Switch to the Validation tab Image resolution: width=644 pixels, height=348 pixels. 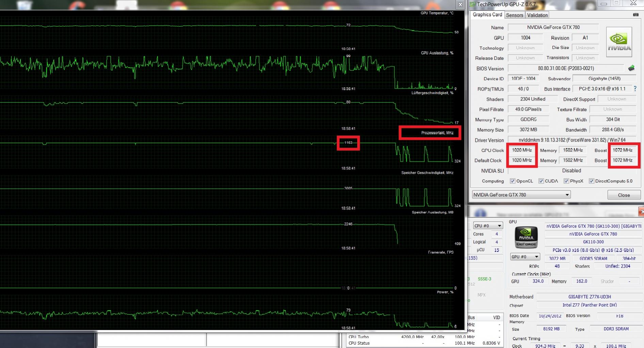click(537, 15)
